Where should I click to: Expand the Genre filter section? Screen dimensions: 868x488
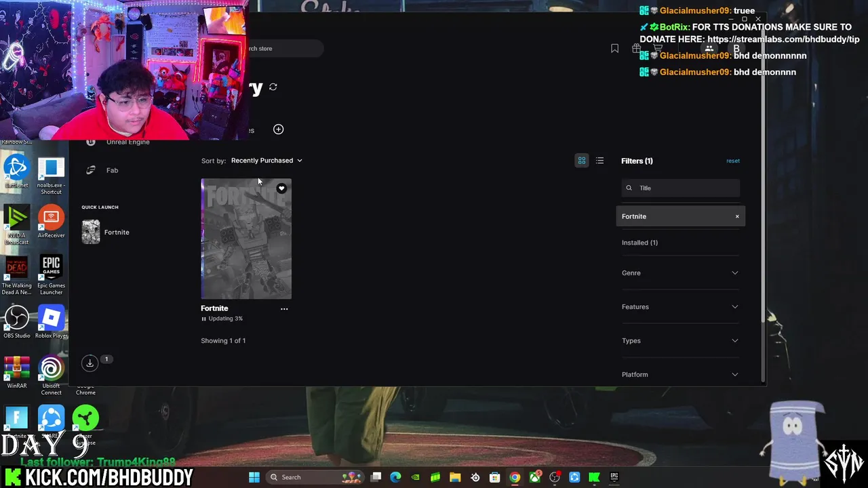(680, 272)
